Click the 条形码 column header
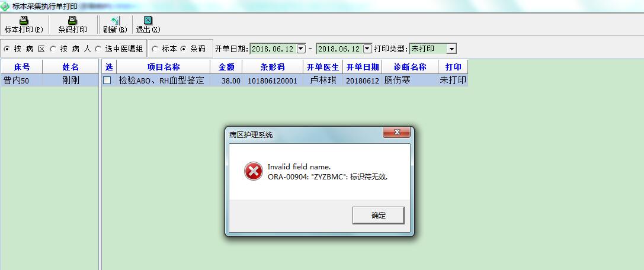This screenshot has height=270, width=644. [x=273, y=67]
